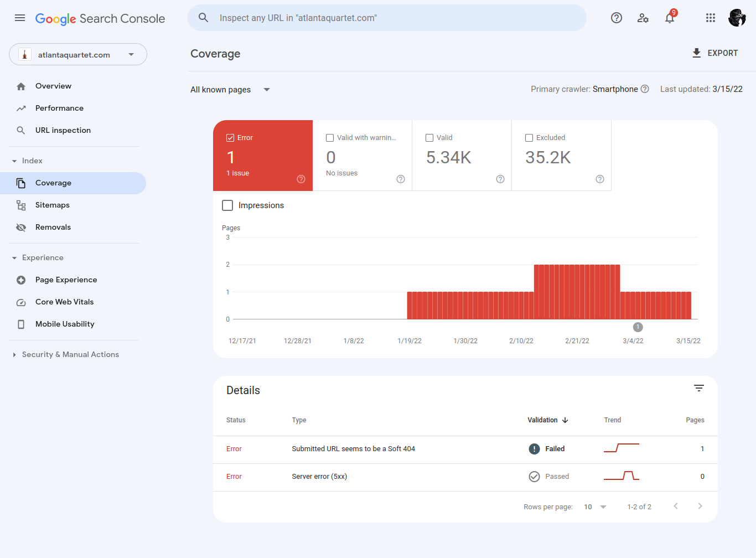756x558 pixels.
Task: Click the annotation marker on the chart
Action: click(x=638, y=327)
